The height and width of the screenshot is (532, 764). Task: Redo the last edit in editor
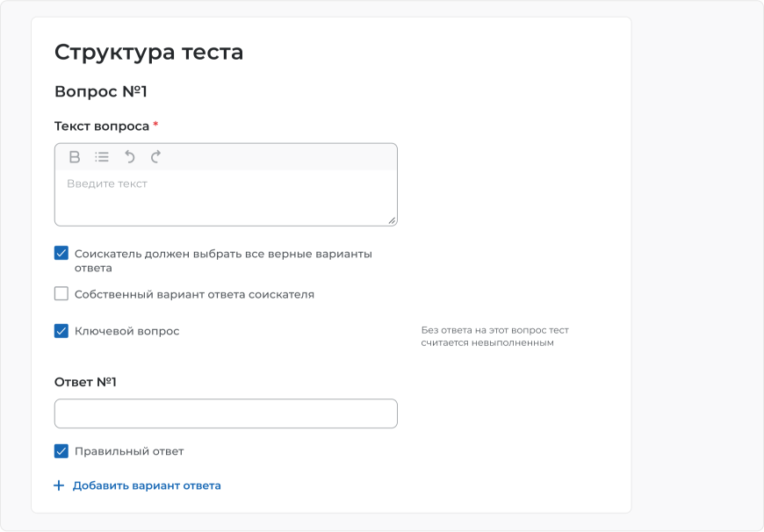156,157
